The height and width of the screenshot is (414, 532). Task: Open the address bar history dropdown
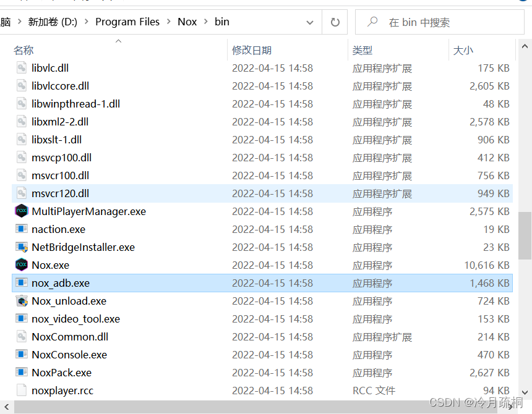[310, 23]
